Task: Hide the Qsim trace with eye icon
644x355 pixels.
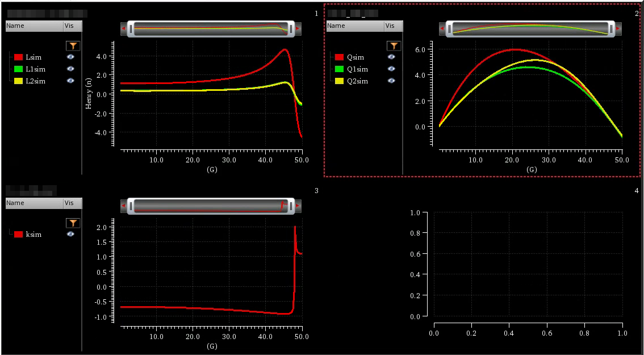Action: point(391,57)
